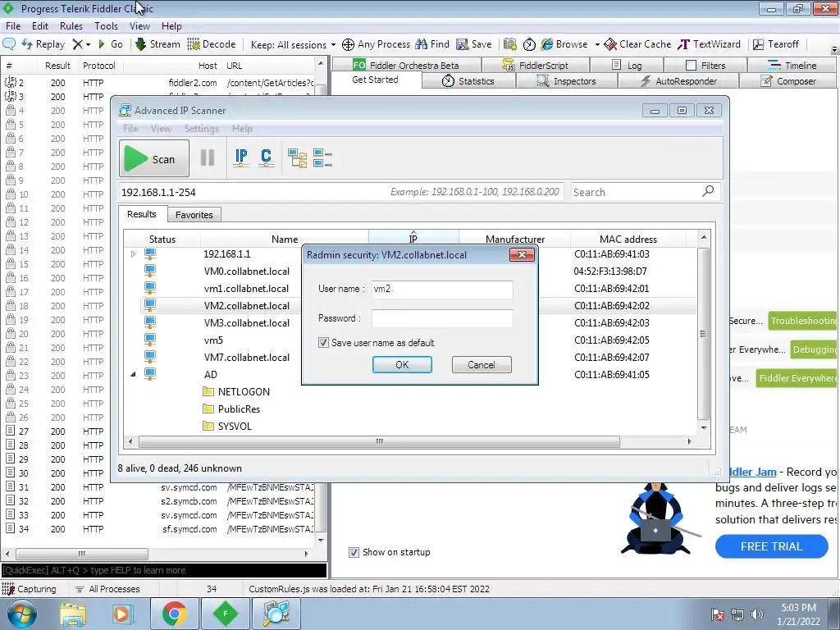Viewport: 840px width, 630px height.
Task: Click the IP range field 192.168.1.1-254
Action: click(x=340, y=192)
